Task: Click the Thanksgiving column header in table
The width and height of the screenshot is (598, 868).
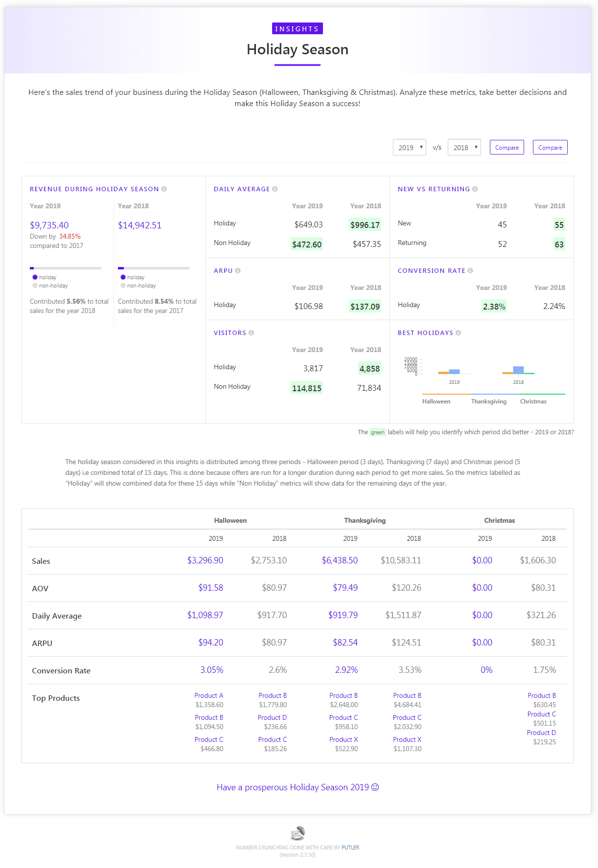Action: (365, 521)
